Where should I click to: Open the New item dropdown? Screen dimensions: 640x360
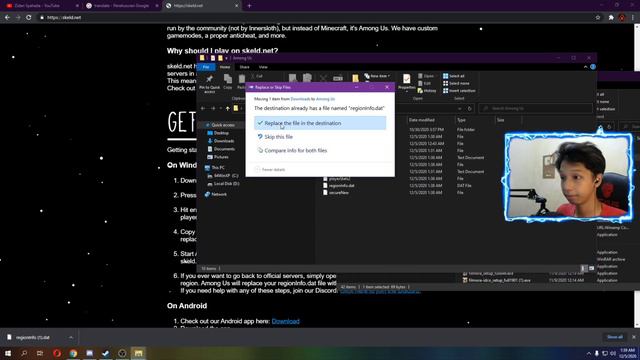click(378, 76)
